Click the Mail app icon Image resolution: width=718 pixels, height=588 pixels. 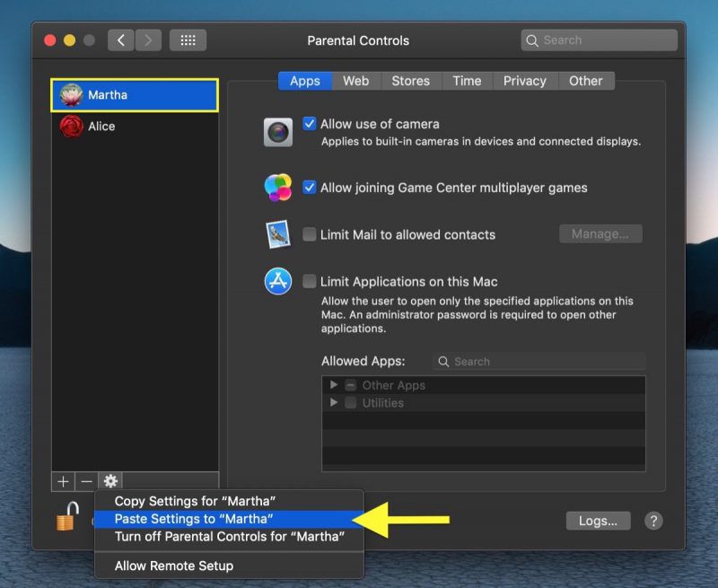(278, 234)
